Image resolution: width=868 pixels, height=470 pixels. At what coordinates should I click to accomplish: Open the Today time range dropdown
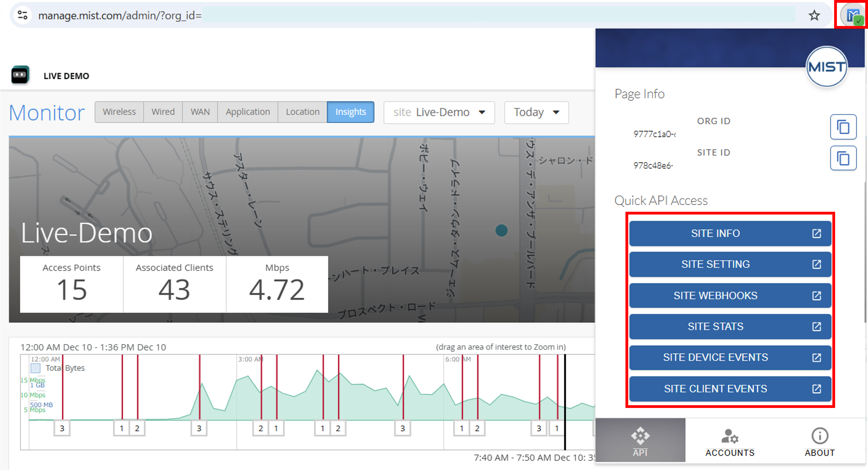[x=536, y=112]
